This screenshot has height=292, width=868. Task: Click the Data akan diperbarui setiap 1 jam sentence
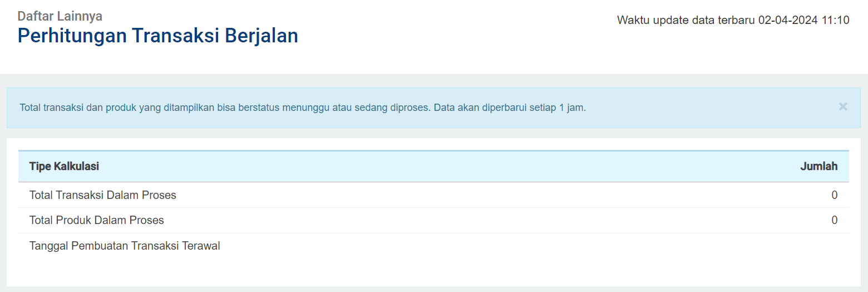pos(510,108)
